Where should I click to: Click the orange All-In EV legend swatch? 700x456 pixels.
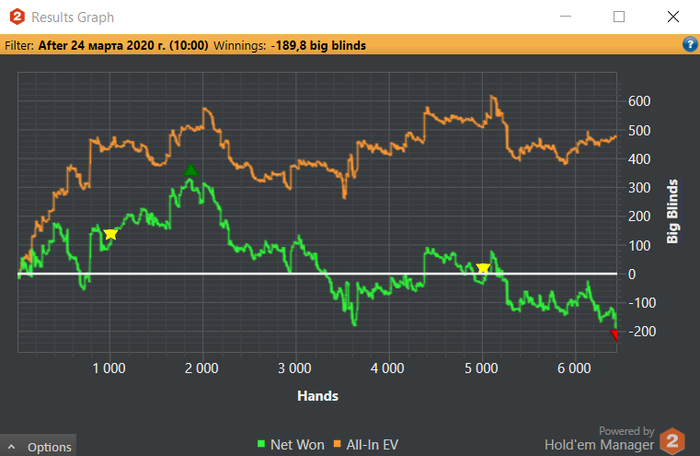click(x=337, y=443)
